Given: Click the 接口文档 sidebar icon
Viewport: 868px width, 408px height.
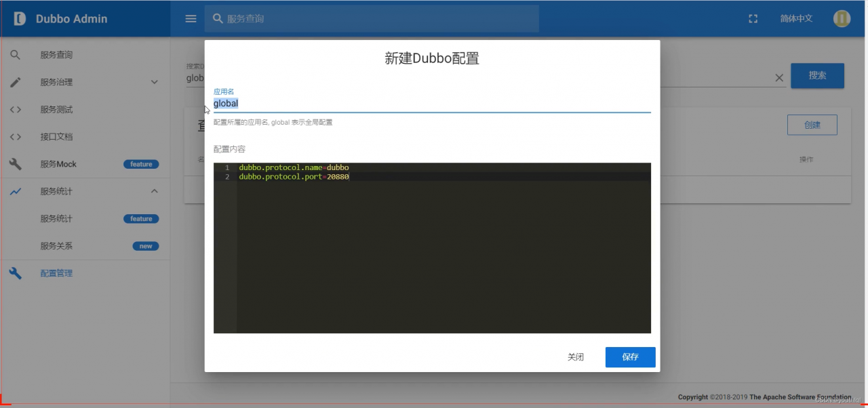Looking at the screenshot, I should [15, 136].
